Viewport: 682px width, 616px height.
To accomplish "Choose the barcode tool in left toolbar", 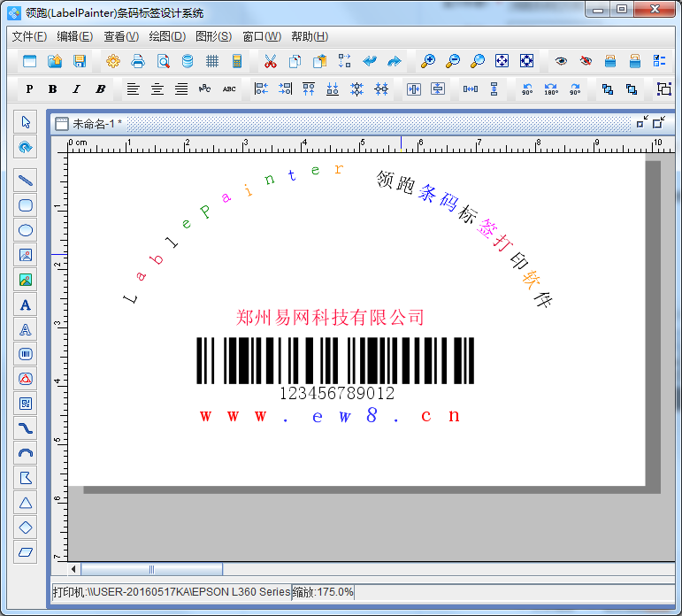I will point(26,354).
